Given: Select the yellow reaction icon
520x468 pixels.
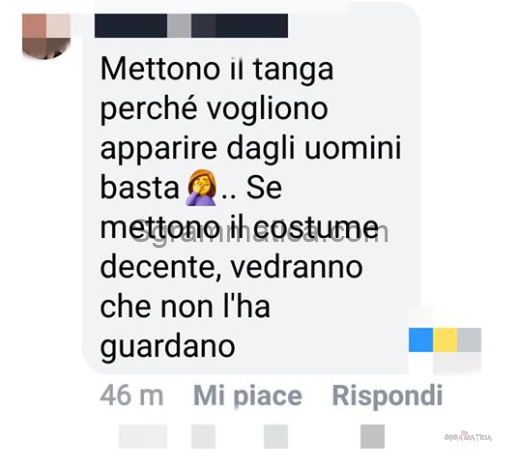Looking at the screenshot, I should coord(445,340).
